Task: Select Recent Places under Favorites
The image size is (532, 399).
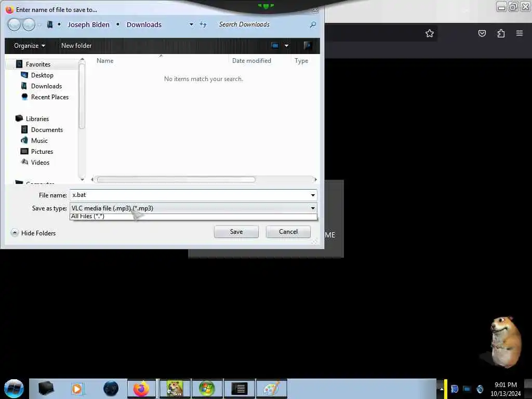Action: [50, 97]
